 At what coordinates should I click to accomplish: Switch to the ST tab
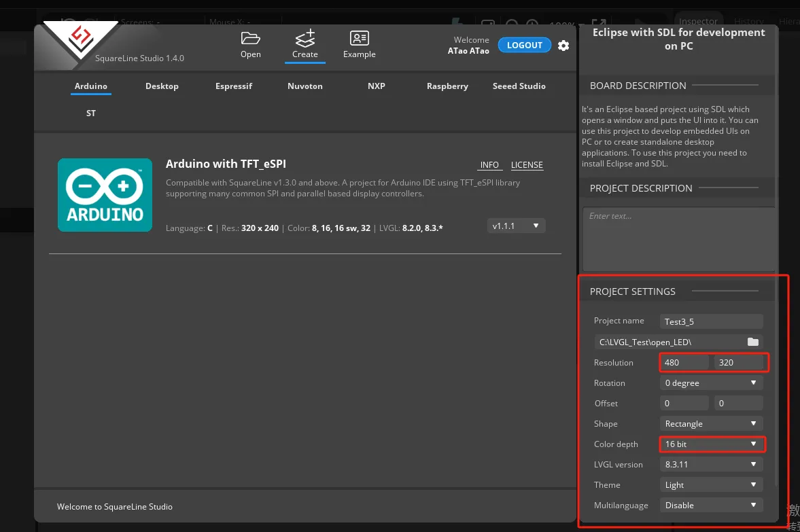pyautogui.click(x=91, y=113)
